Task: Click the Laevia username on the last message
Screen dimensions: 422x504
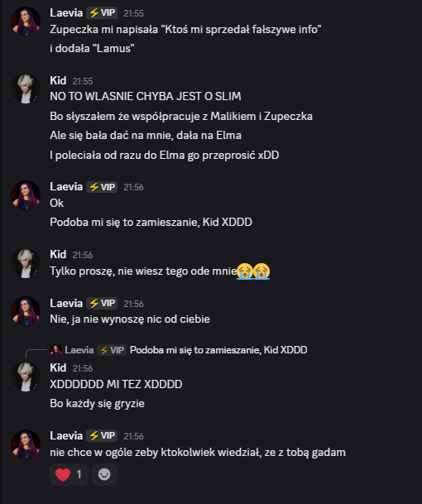Action: click(66, 436)
